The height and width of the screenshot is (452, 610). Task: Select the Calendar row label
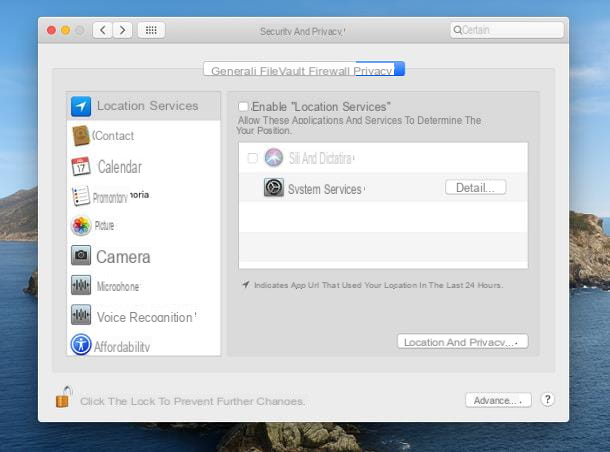(x=120, y=167)
